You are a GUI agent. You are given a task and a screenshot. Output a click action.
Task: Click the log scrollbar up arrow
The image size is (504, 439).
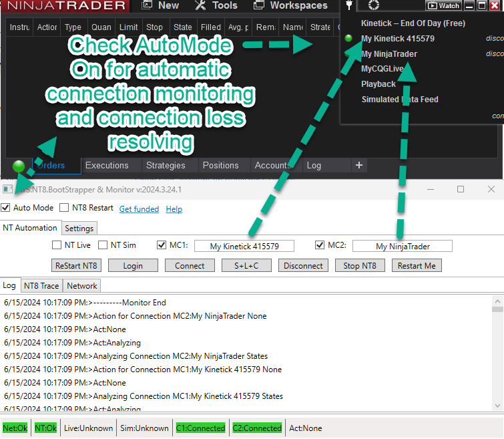[x=497, y=301]
